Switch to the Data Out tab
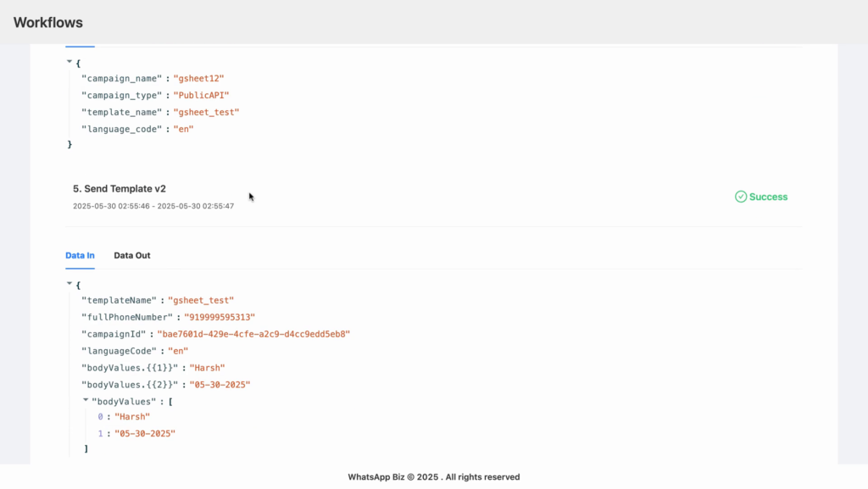 131,256
